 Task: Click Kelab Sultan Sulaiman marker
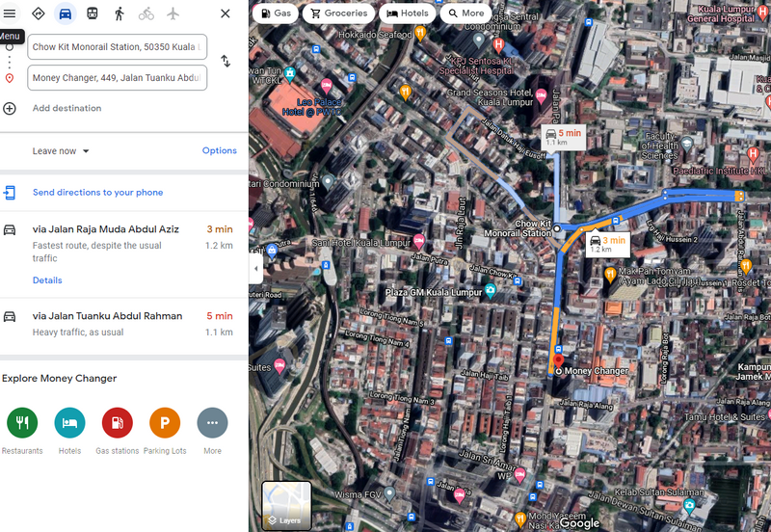689,504
